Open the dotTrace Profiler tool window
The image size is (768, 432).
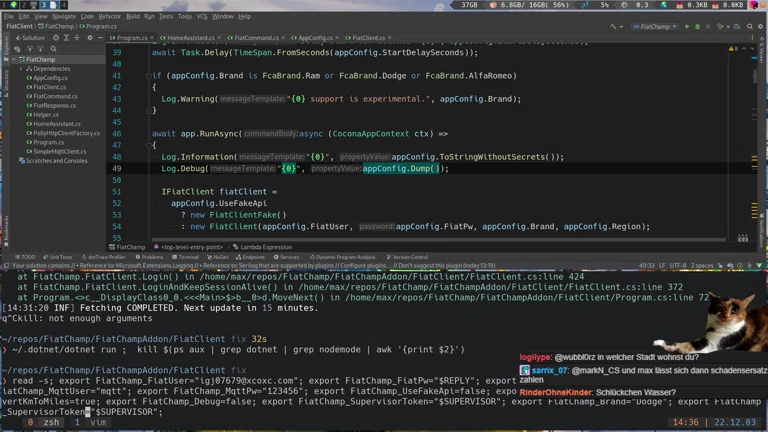click(103, 257)
